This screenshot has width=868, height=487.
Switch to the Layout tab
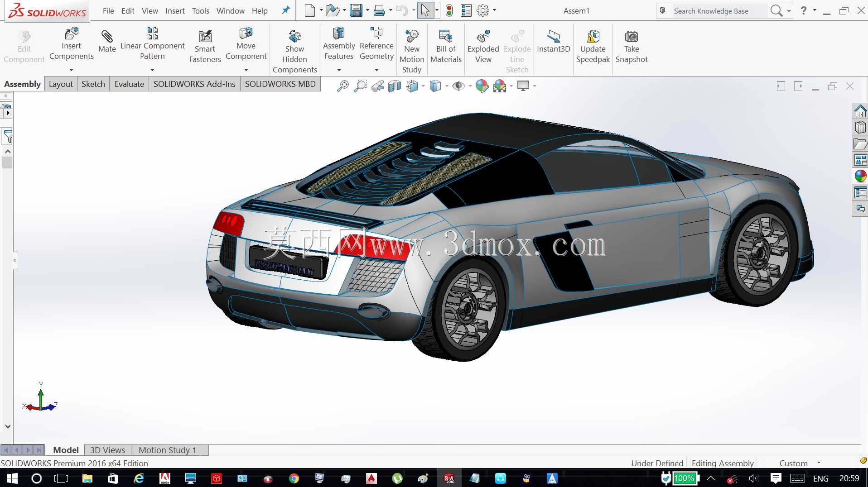[x=61, y=84]
